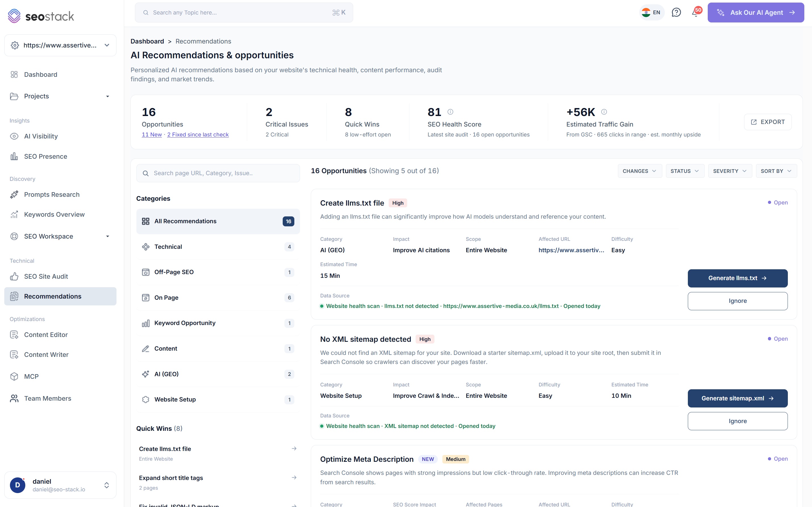Expand the Projects menu
The height and width of the screenshot is (507, 812).
107,96
